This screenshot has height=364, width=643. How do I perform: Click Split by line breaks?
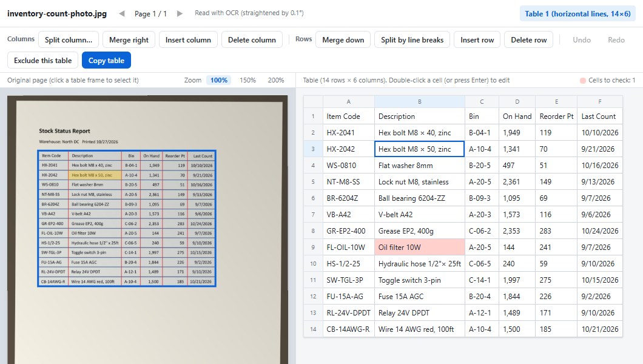tap(412, 40)
